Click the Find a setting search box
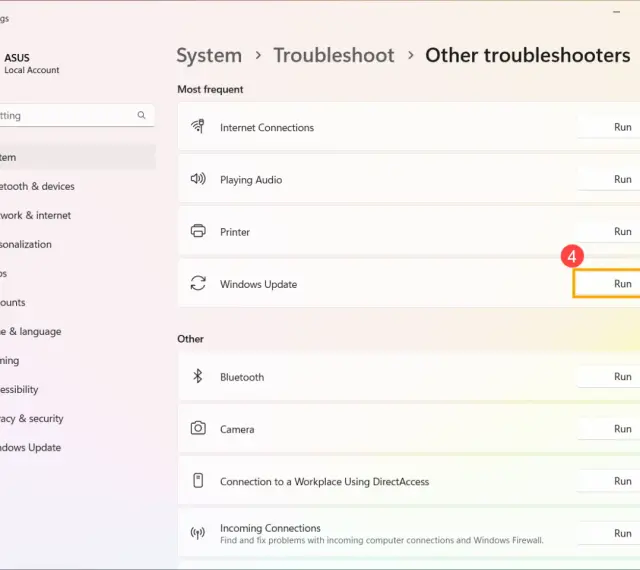Viewport: 640px width, 570px height. coord(77,115)
